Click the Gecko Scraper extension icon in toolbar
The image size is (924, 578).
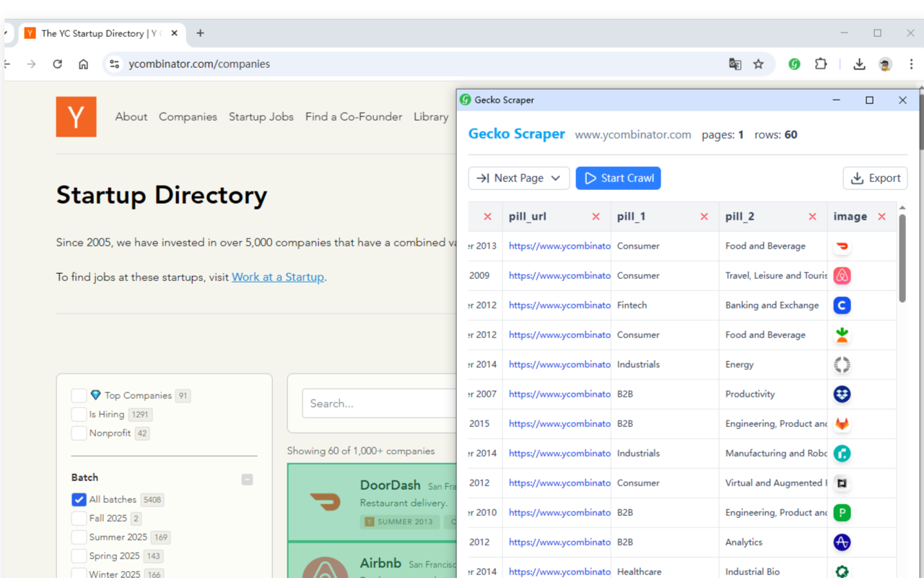[x=794, y=64]
